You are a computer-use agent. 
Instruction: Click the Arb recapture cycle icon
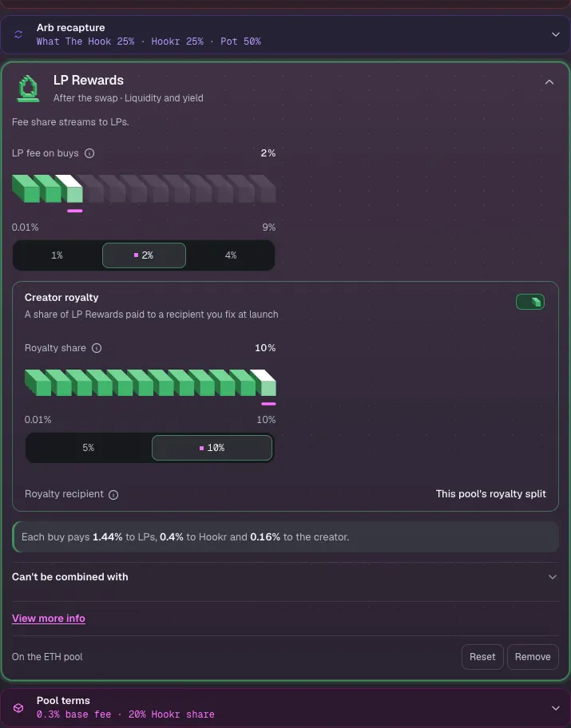point(18,34)
